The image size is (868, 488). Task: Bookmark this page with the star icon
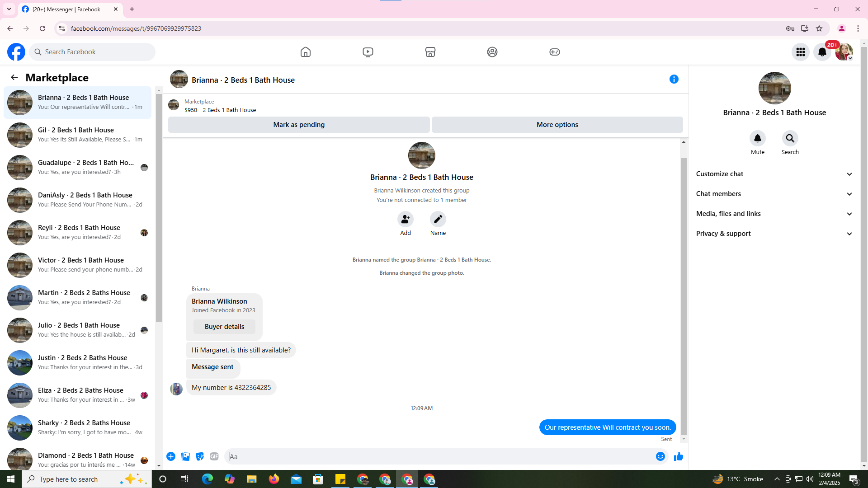[819, 28]
